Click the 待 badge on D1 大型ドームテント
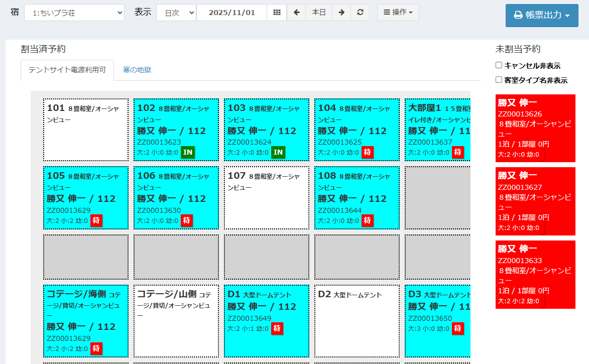This screenshot has height=364, width=589. [277, 329]
